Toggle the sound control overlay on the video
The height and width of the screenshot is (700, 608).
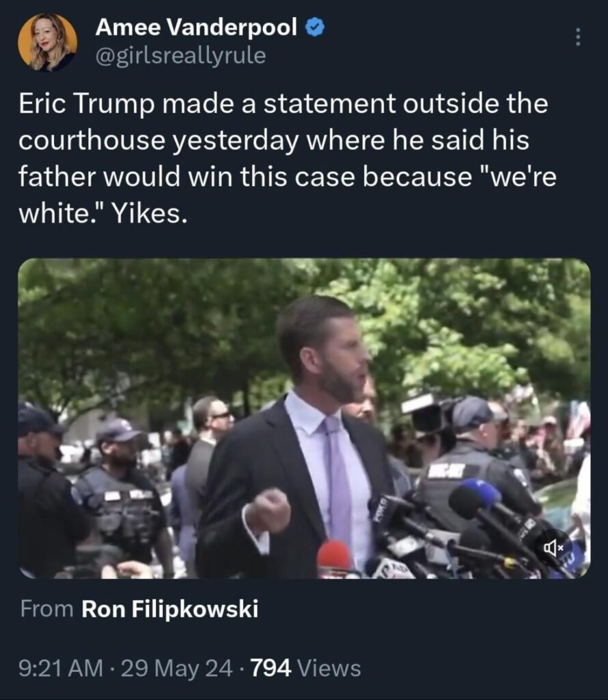pos(555,547)
